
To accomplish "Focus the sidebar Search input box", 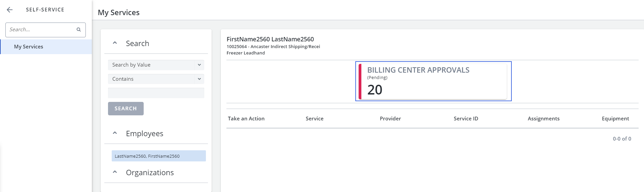I will pos(41,30).
